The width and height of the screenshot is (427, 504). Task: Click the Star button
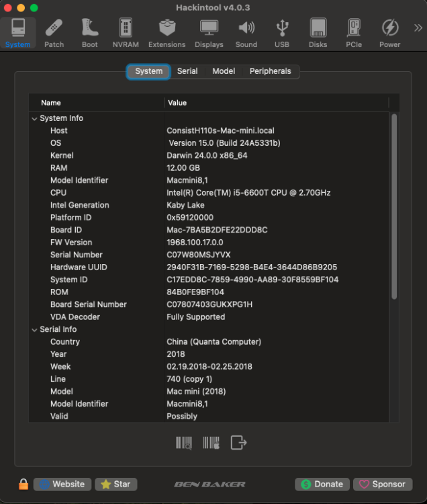pos(116,484)
